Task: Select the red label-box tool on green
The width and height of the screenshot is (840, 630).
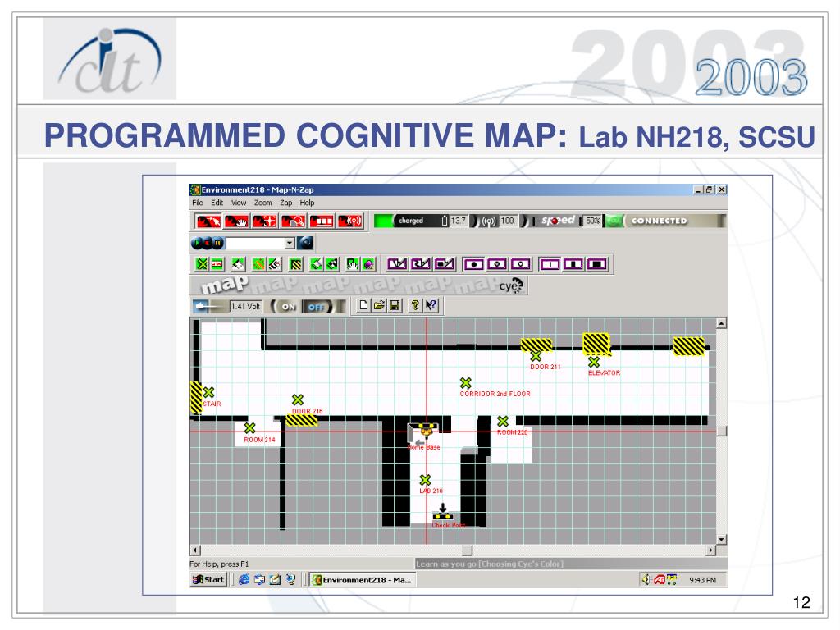Action: tap(217, 264)
